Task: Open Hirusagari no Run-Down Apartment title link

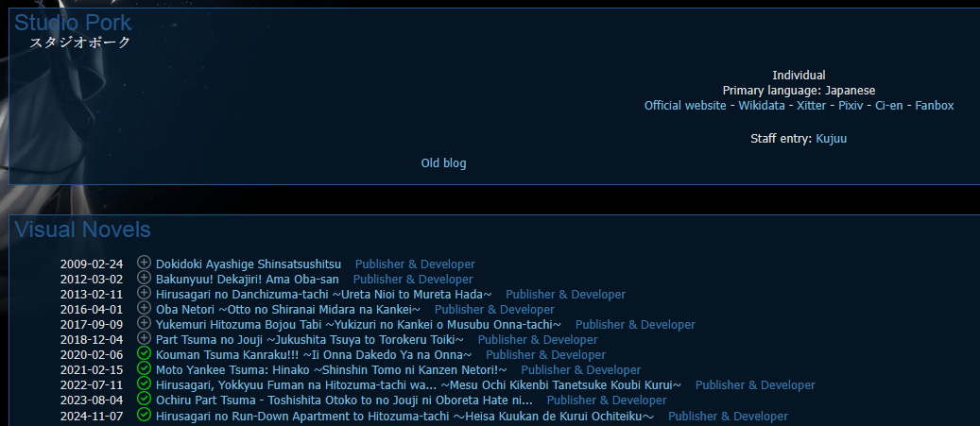Action: click(405, 416)
